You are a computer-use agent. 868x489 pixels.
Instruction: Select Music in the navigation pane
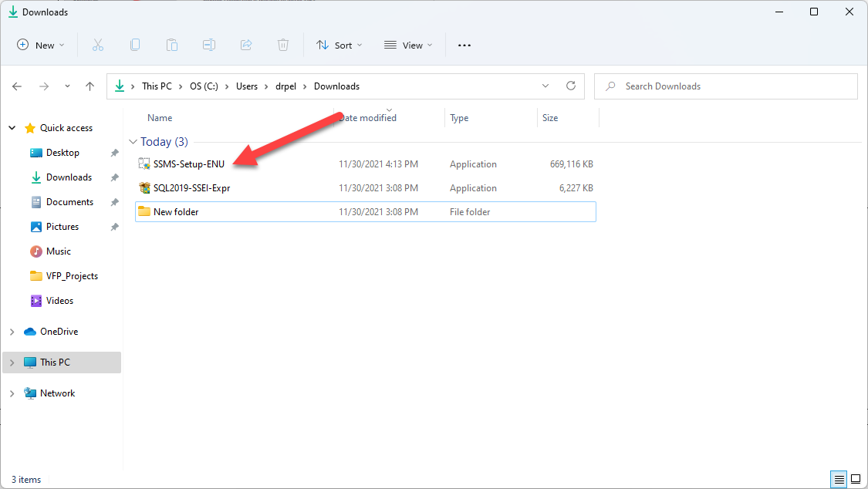58,251
